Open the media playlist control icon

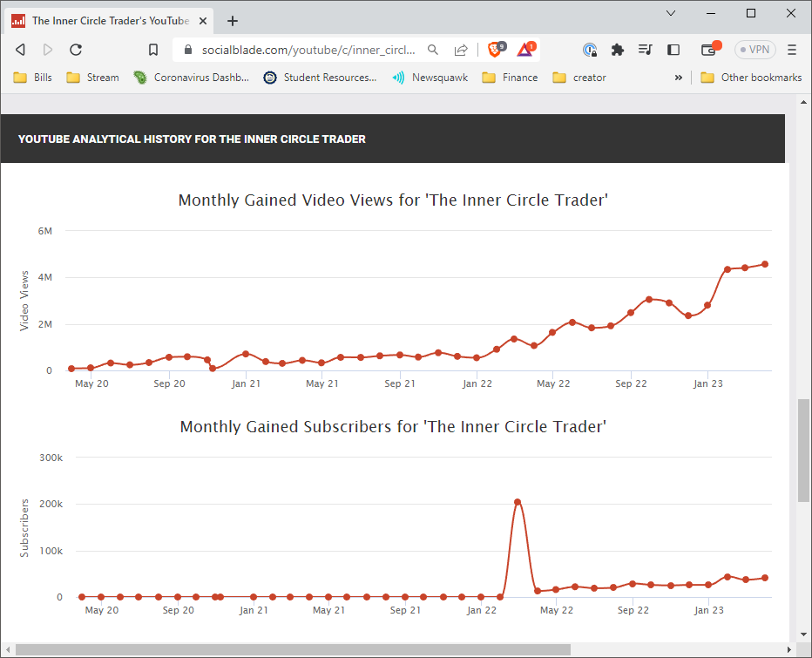646,50
